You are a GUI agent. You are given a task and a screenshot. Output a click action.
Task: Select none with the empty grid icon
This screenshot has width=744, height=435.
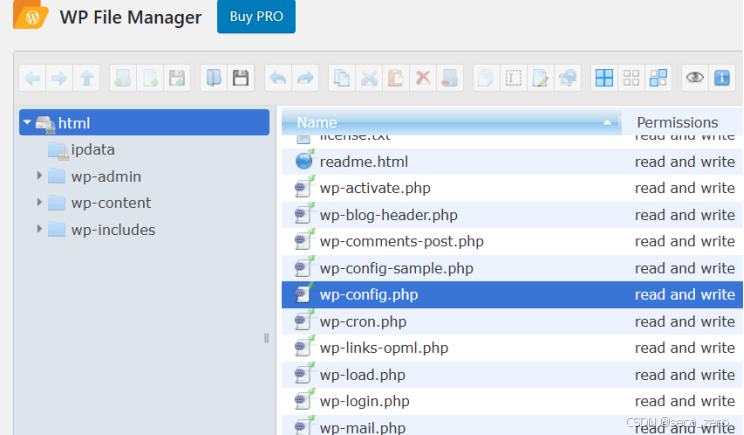[631, 78]
